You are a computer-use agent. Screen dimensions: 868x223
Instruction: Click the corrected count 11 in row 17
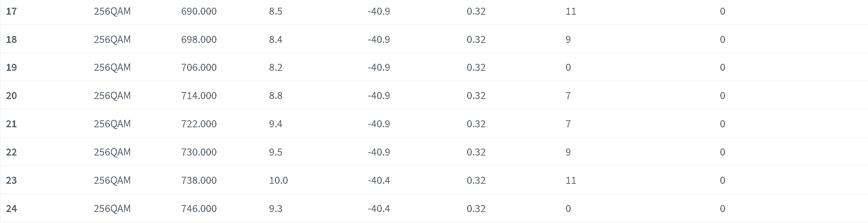tap(571, 11)
